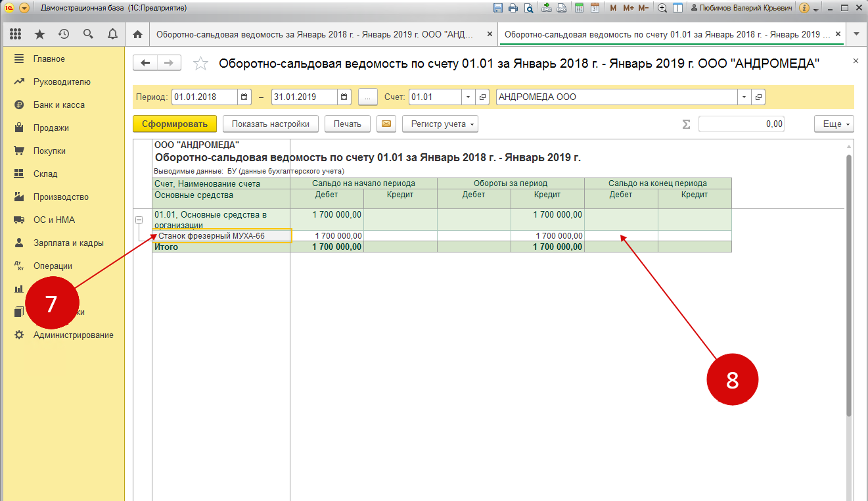
Task: Open the 'Операции' section
Action: point(53,266)
